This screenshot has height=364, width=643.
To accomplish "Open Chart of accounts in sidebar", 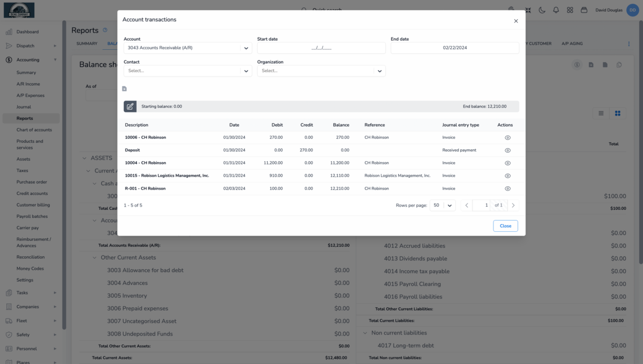I will (34, 130).
